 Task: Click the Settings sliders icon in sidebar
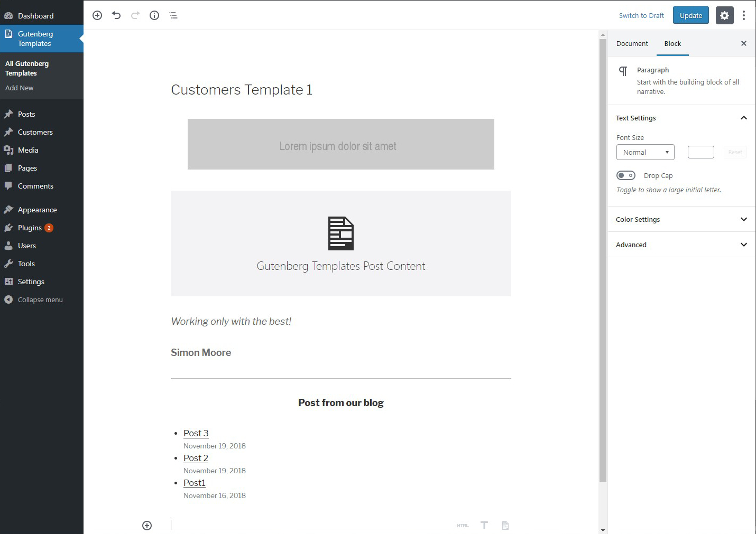click(x=8, y=282)
